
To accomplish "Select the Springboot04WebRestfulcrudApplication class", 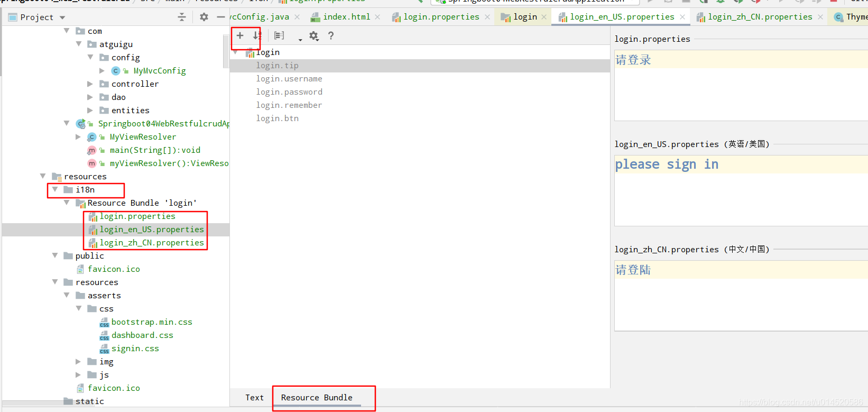I will pyautogui.click(x=164, y=123).
